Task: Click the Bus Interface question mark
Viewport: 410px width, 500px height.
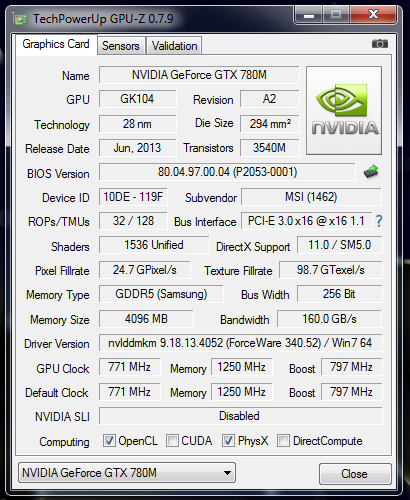Action: tap(379, 221)
